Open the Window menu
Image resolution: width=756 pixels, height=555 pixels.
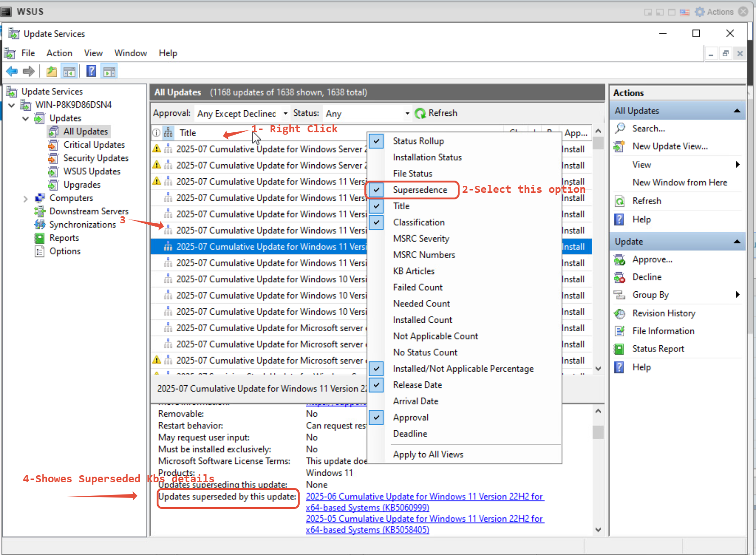coord(130,53)
